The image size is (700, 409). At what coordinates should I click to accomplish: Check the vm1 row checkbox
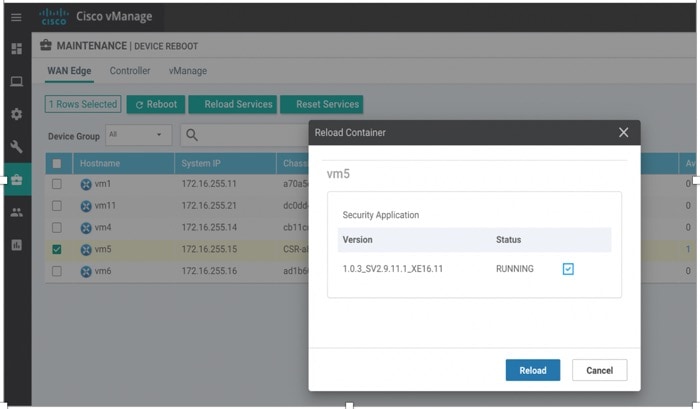57,184
